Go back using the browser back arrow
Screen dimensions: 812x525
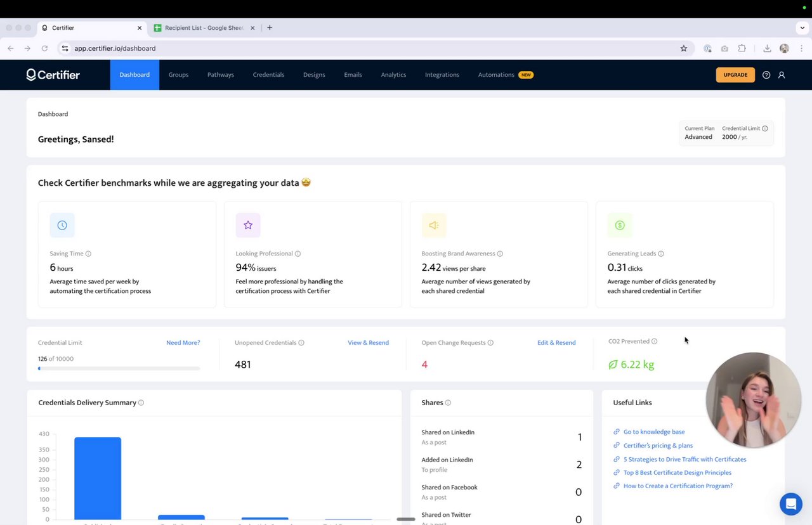pyautogui.click(x=11, y=48)
